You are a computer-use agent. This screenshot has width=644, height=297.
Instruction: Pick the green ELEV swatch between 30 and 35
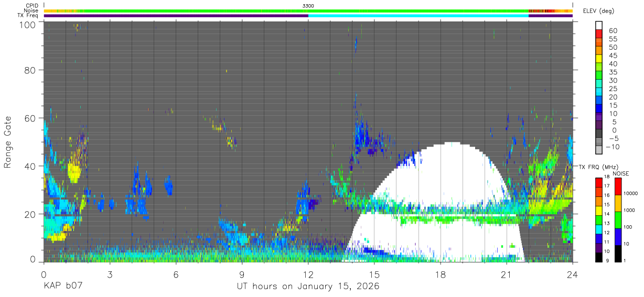[x=599, y=76]
